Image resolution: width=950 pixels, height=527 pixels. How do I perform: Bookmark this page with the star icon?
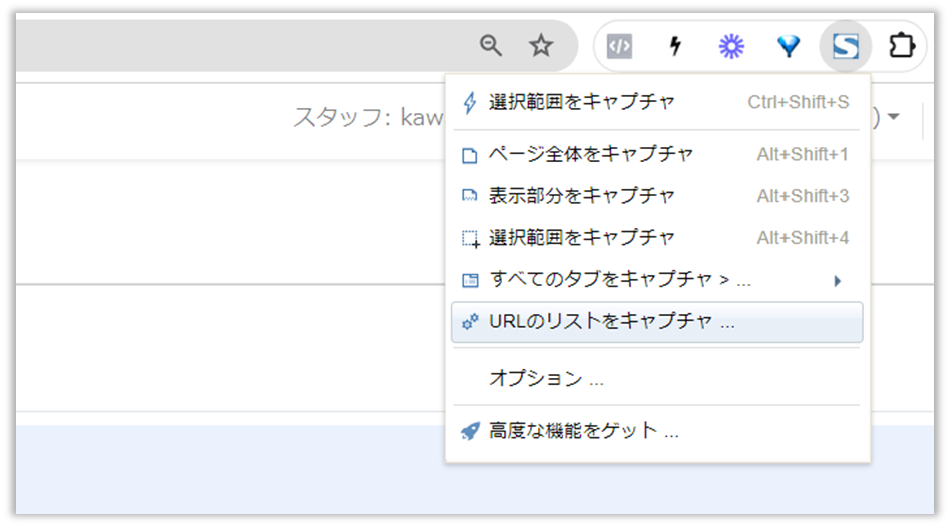pyautogui.click(x=541, y=45)
